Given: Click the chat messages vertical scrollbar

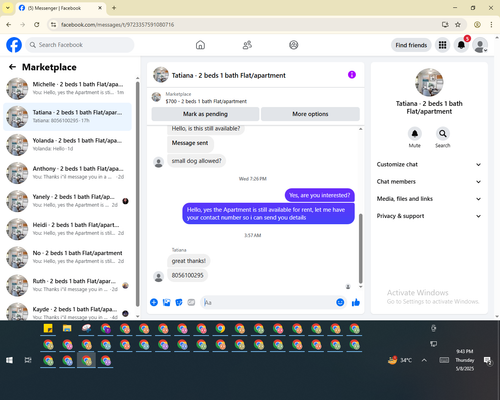Looking at the screenshot, I should [360, 248].
